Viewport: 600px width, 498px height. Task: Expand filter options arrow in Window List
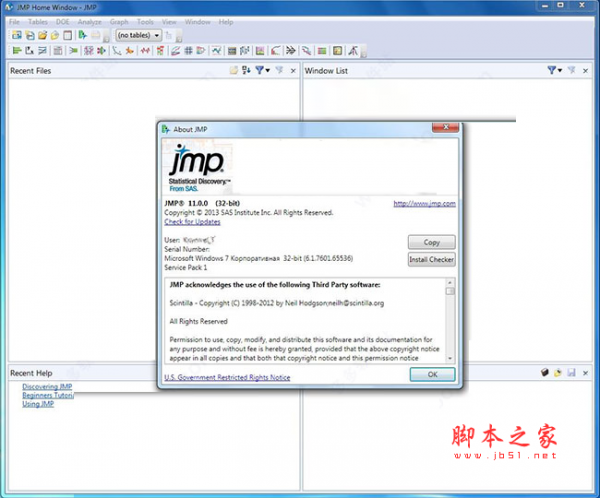[560, 70]
